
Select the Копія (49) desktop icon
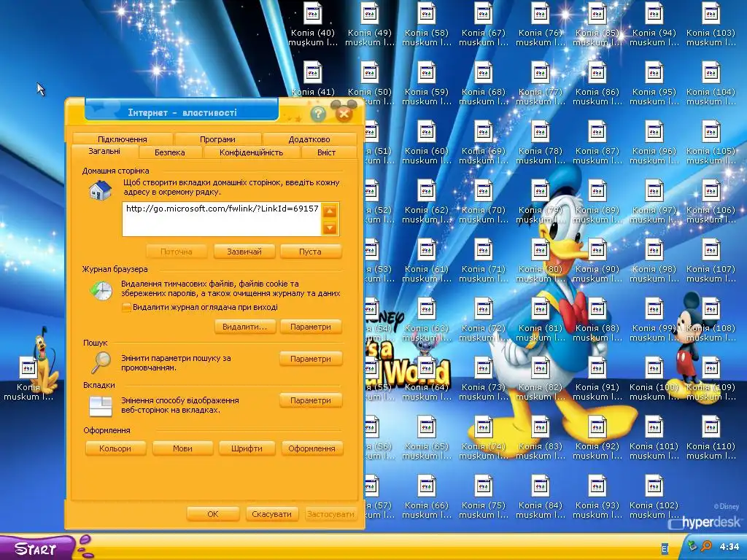370,25
